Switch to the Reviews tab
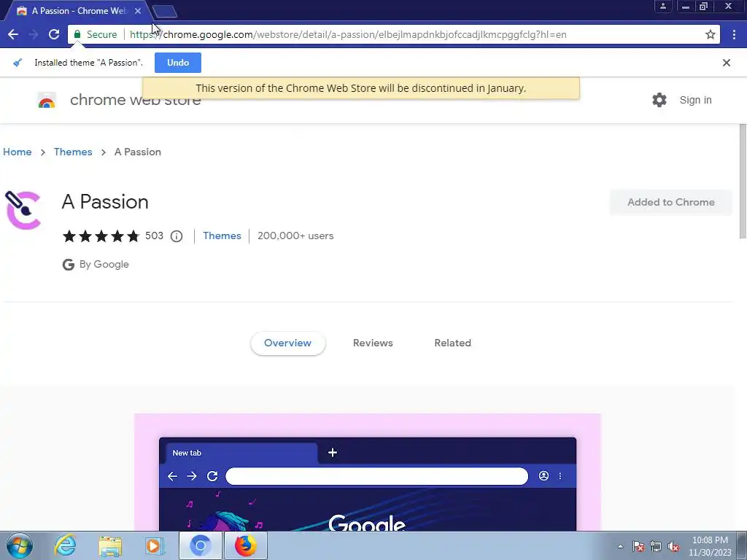 [373, 343]
